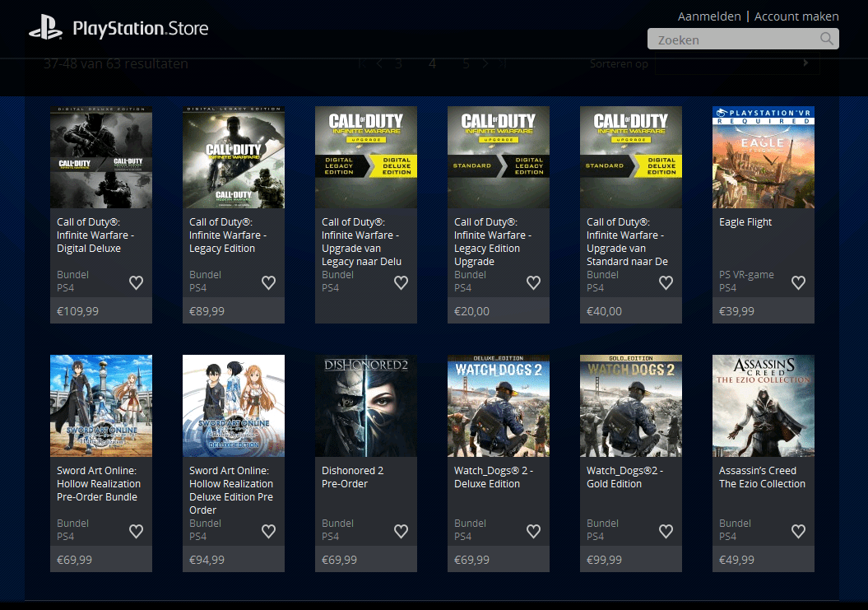Click the heart icon on Call of Duty Legacy Edition
Image resolution: width=868 pixels, height=610 pixels.
(268, 282)
